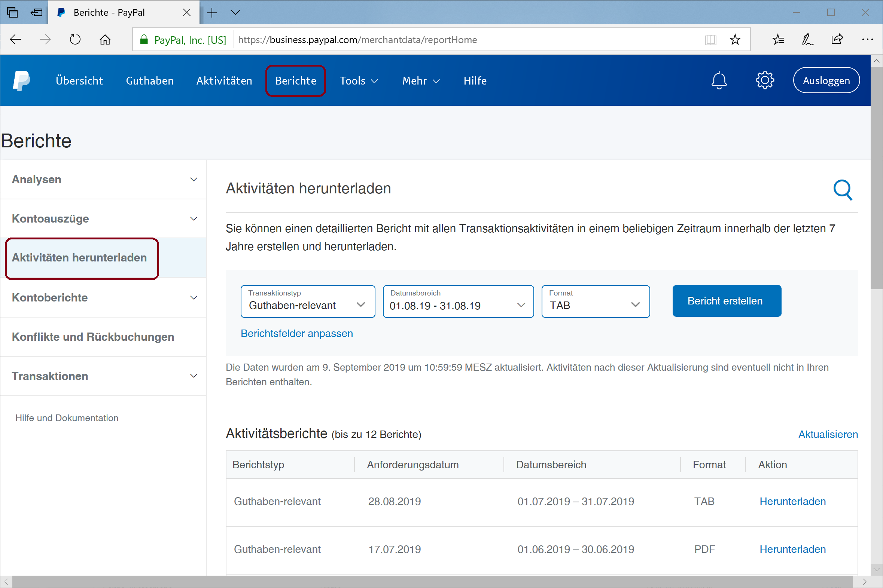Open the Transaktionstyp dropdown
The height and width of the screenshot is (588, 883).
308,301
